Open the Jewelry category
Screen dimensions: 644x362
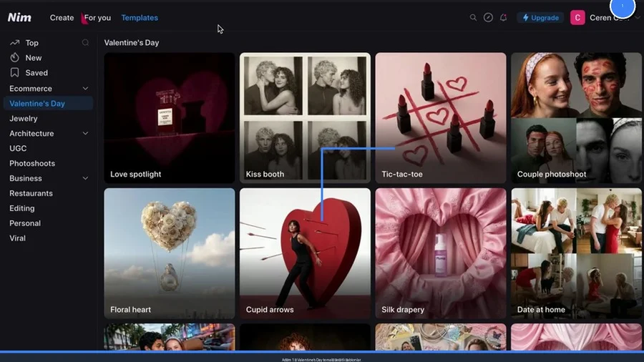[24, 119]
